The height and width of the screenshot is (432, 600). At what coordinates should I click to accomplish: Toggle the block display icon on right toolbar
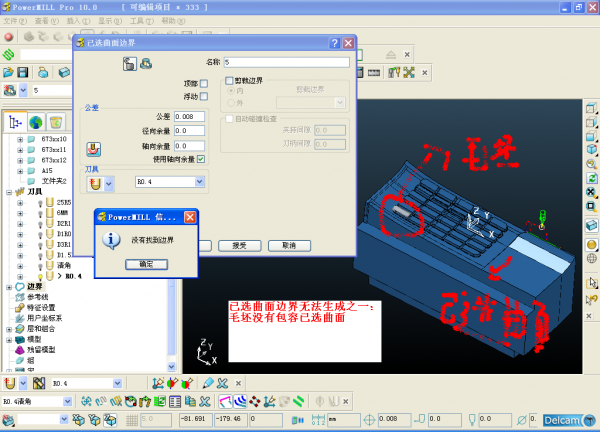pos(592,225)
